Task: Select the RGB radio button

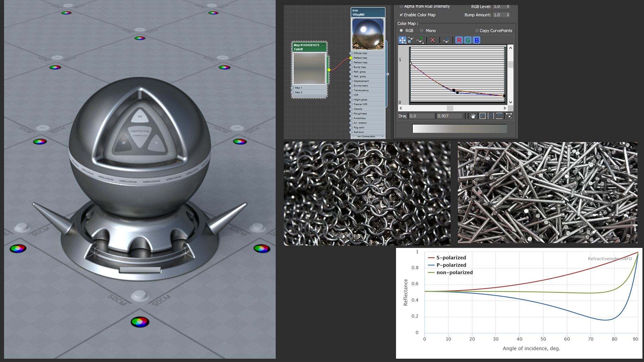Action: 401,31
